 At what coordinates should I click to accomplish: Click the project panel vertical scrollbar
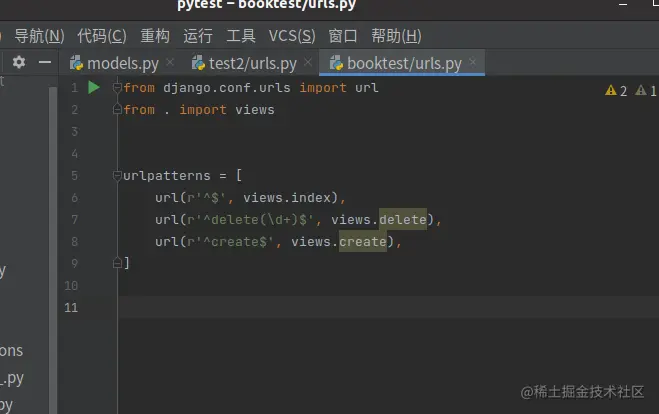coord(53,250)
